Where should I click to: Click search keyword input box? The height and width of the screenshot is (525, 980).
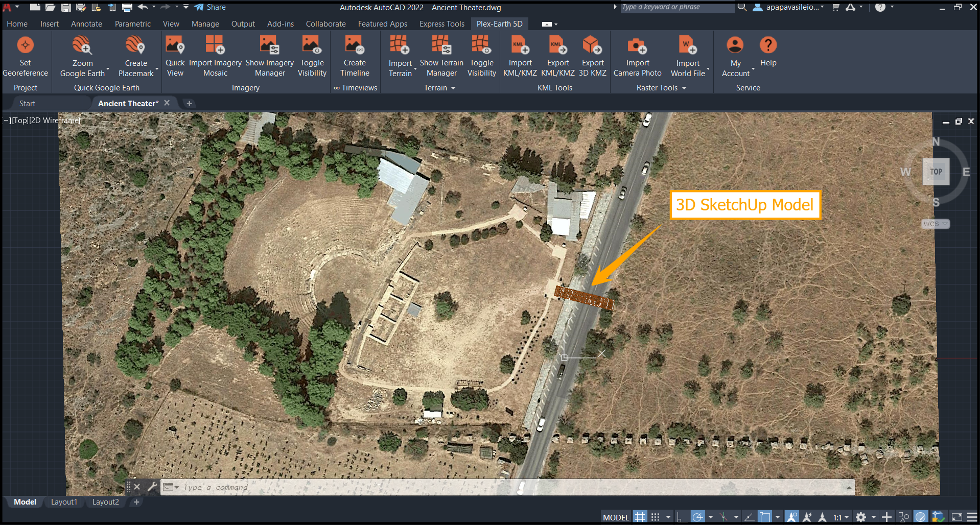coord(677,7)
